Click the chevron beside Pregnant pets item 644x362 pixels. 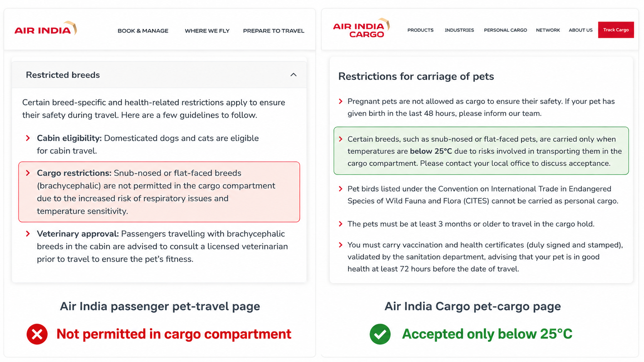pyautogui.click(x=340, y=101)
